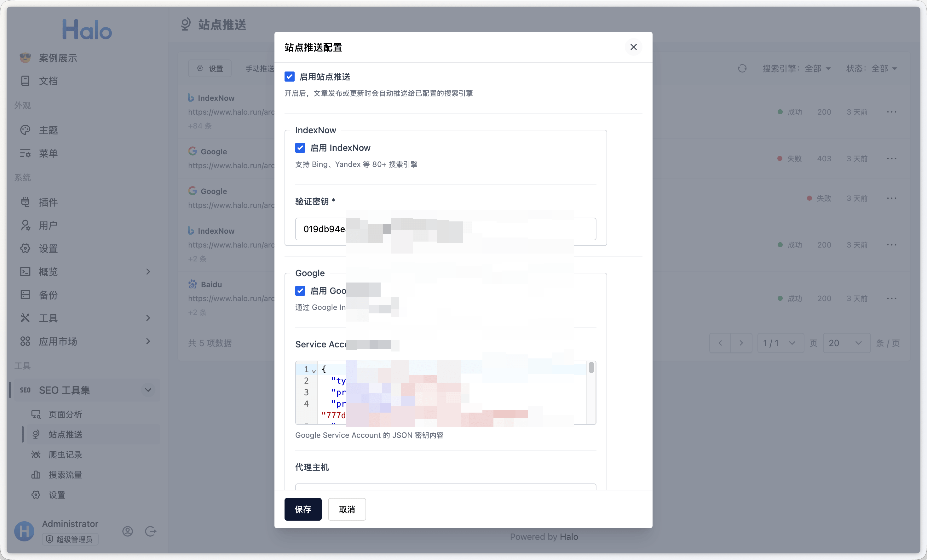Screen dimensions: 927x560
Task: Click the 取消 button
Action: coord(347,509)
